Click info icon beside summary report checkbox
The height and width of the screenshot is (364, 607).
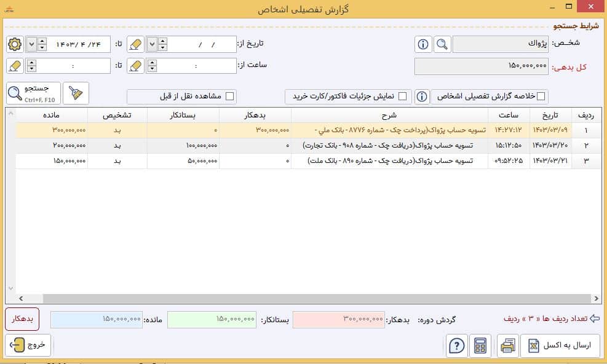pyautogui.click(x=422, y=97)
